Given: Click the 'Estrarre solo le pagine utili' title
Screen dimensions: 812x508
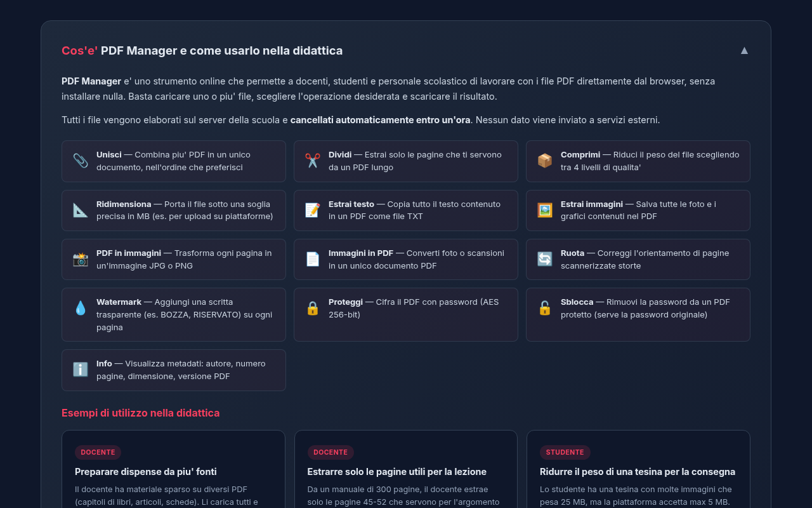Looking at the screenshot, I should click(396, 472).
